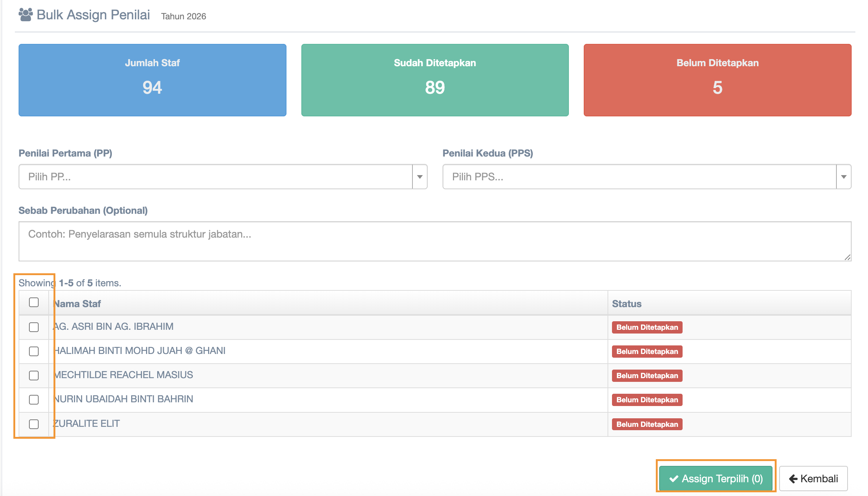Screen dimensions: 868x496
Task: Toggle the select-all checkbox in table header
Action: tap(34, 303)
